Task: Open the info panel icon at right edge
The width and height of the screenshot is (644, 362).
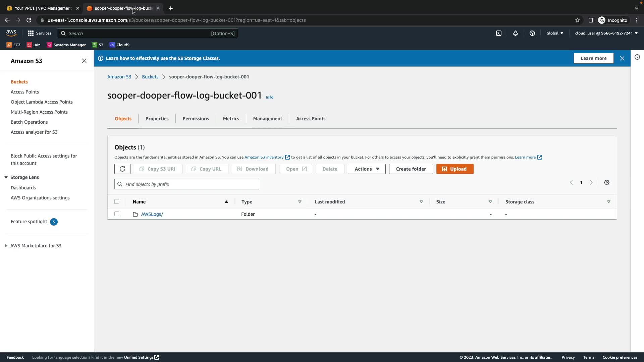Action: click(x=637, y=57)
